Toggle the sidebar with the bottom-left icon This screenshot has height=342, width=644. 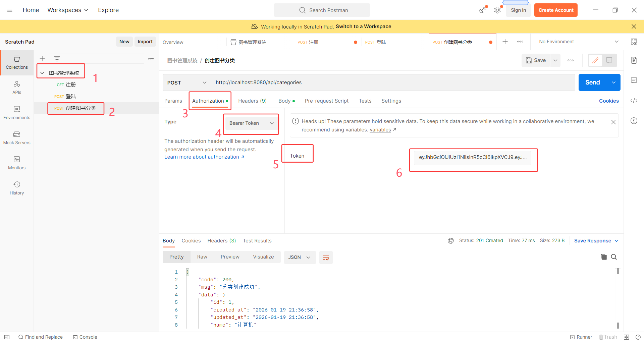(x=7, y=337)
